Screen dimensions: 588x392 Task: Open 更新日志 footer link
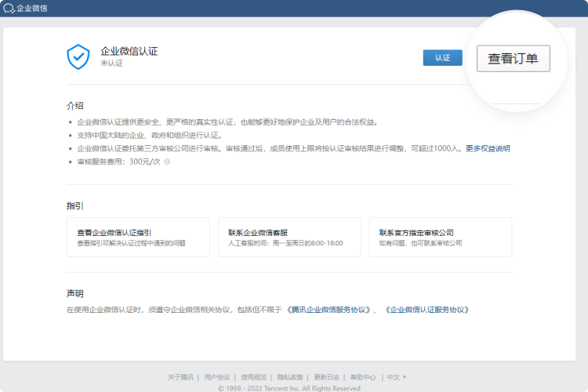[x=327, y=377]
